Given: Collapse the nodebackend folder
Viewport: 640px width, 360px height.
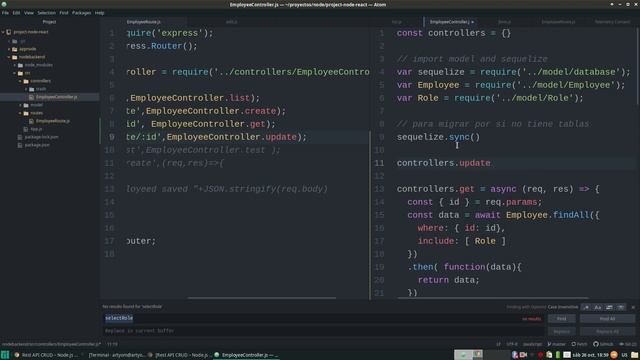Looking at the screenshot, I should pos(9,57).
